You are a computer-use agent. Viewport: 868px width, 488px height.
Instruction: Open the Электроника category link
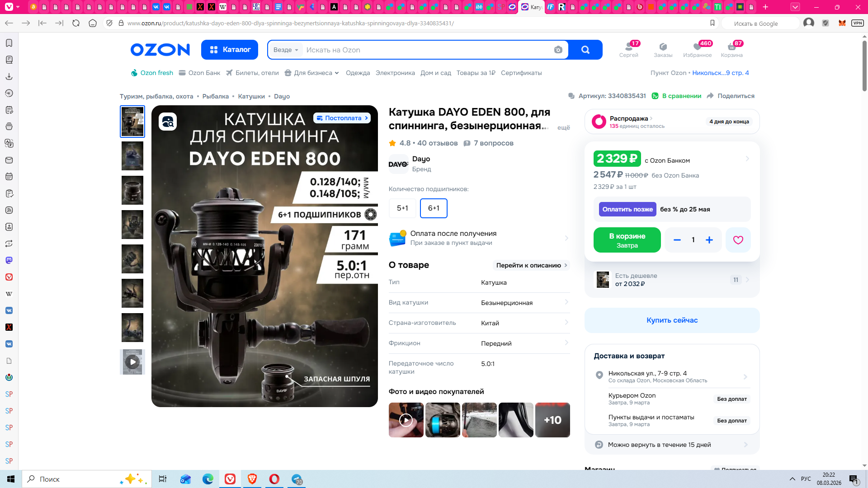click(x=395, y=73)
